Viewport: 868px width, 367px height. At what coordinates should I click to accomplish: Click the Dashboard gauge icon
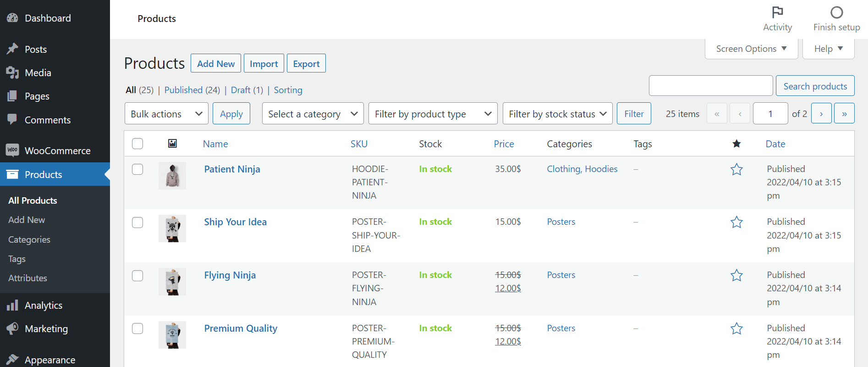tap(12, 18)
